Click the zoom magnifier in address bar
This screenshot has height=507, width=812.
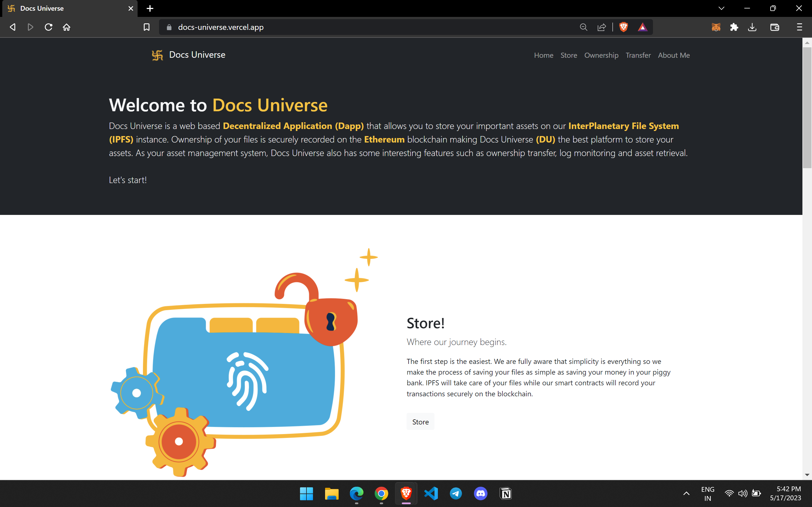point(584,27)
